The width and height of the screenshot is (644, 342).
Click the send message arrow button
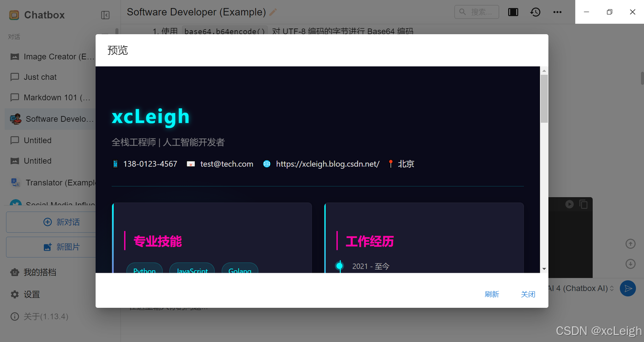click(627, 288)
